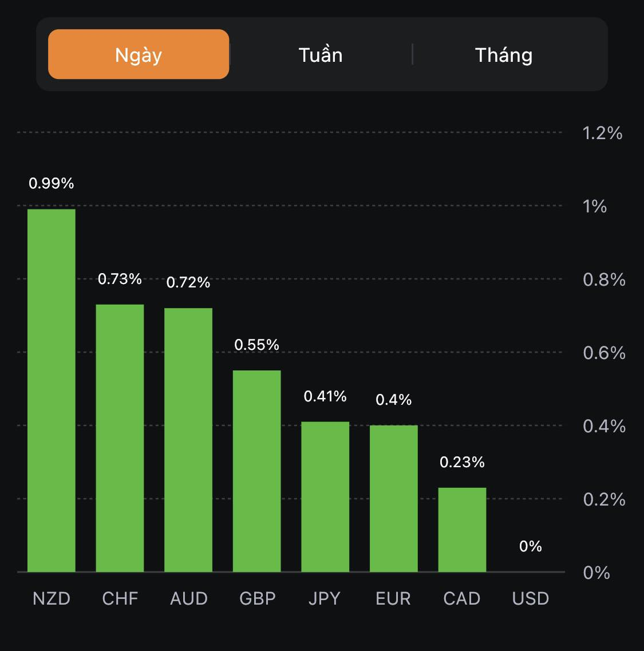
Task: Click the 0.4% y-axis label
Action: [x=604, y=426]
